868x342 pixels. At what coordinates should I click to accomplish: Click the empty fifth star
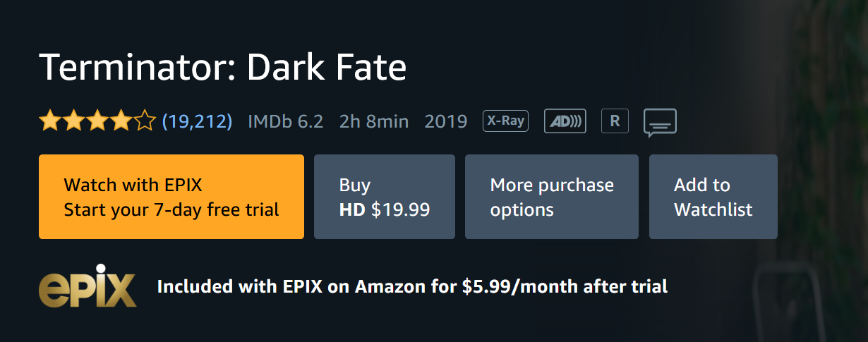[145, 122]
